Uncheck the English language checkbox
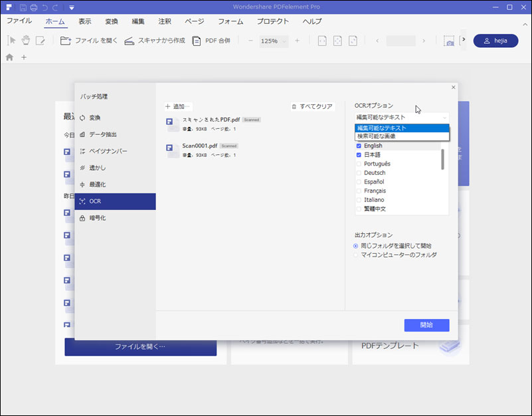Viewport: 532px width, 416px height. 359,146
